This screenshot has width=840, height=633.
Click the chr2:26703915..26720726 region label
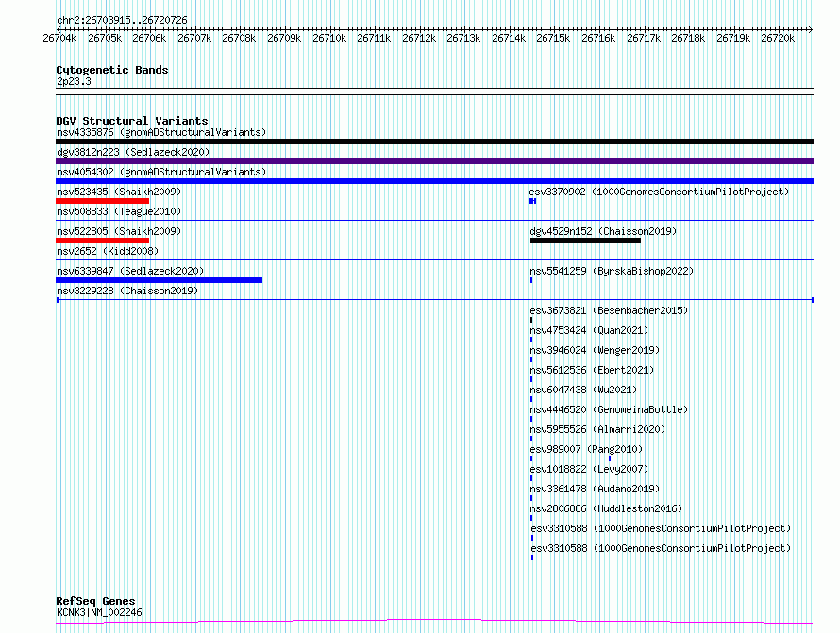(x=122, y=20)
